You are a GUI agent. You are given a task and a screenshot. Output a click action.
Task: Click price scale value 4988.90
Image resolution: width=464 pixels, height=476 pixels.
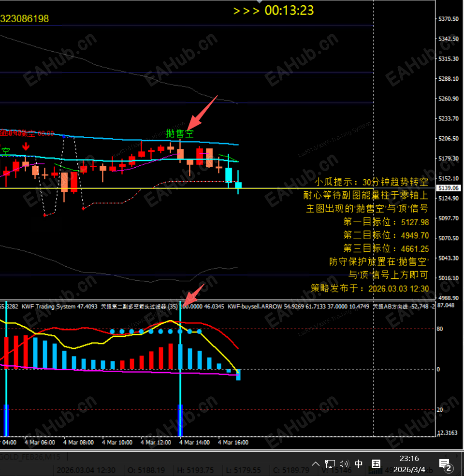click(449, 298)
